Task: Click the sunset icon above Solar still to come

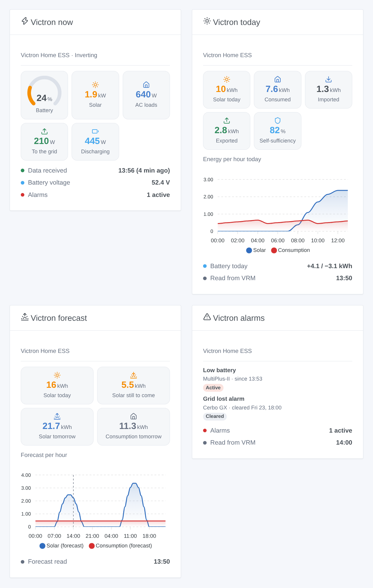Action: point(134,375)
